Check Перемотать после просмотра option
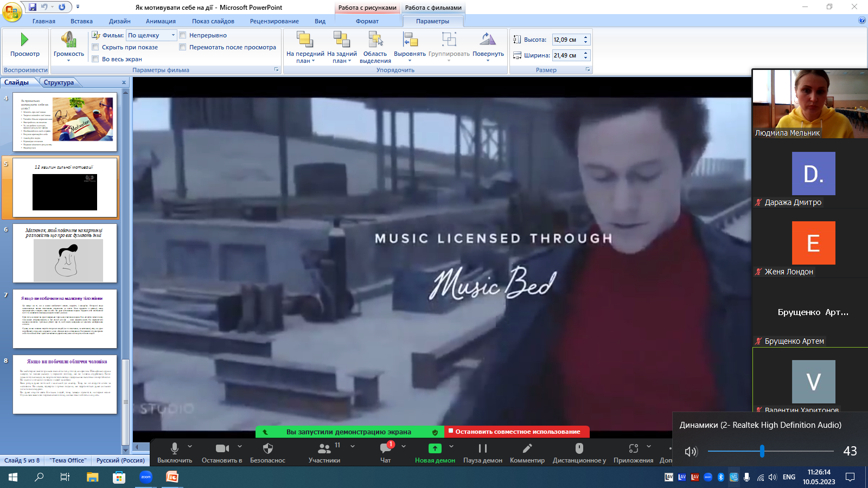Screen dimensions: 868x488 point(183,47)
